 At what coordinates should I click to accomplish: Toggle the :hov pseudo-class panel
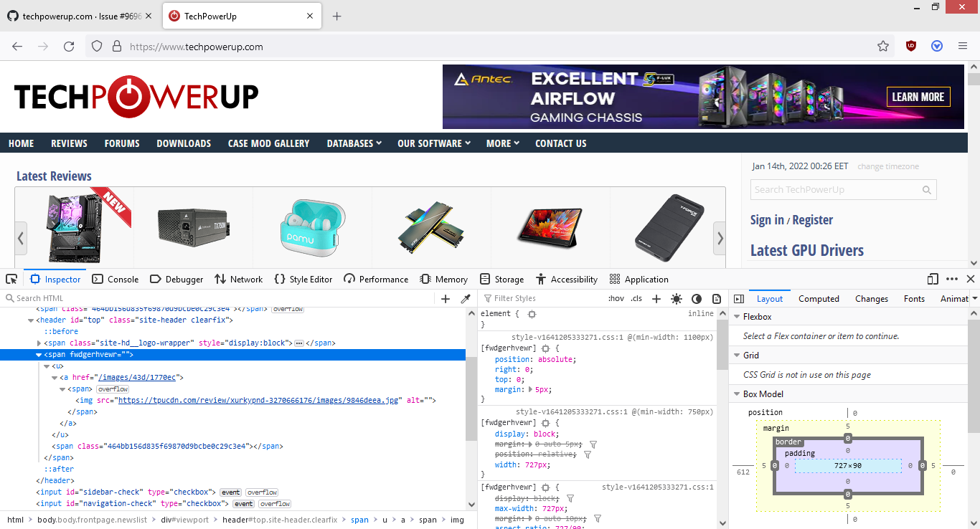click(616, 298)
